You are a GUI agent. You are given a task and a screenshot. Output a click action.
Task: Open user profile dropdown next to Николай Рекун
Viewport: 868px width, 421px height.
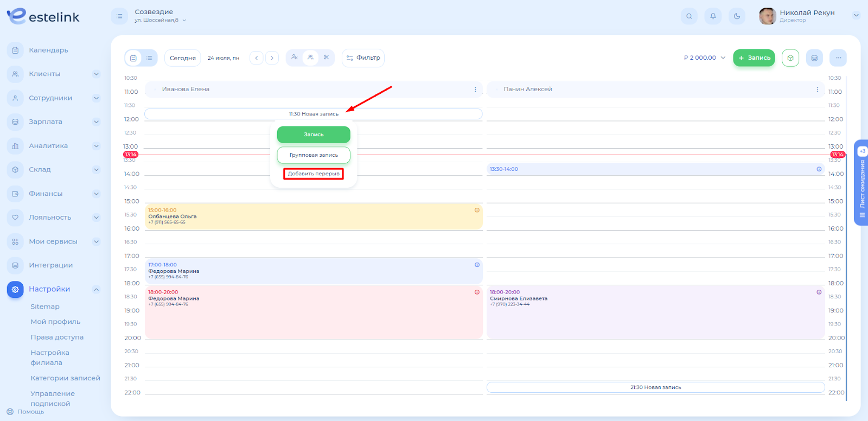click(856, 16)
